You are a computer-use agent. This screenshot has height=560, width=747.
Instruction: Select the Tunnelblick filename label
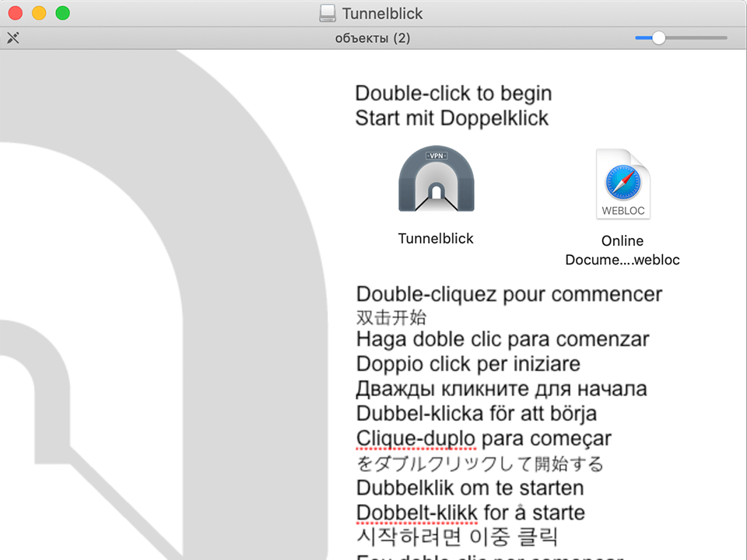(x=436, y=239)
